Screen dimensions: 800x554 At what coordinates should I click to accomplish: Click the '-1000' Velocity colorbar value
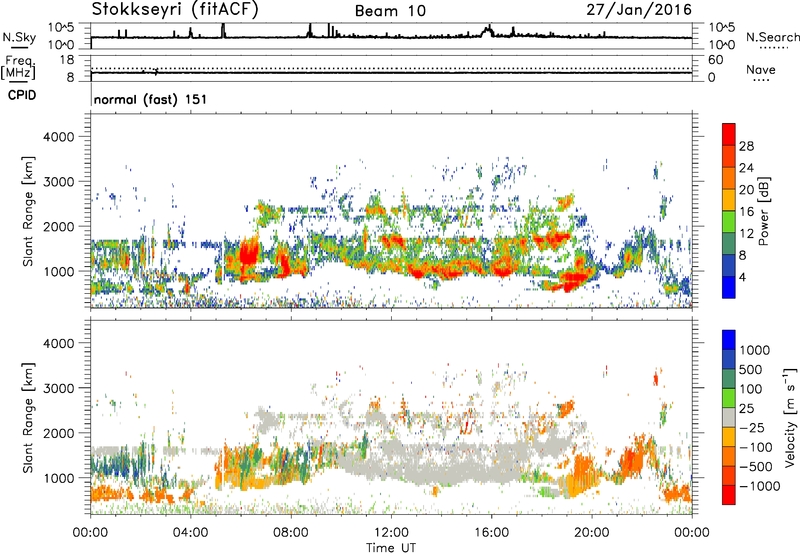pos(759,486)
